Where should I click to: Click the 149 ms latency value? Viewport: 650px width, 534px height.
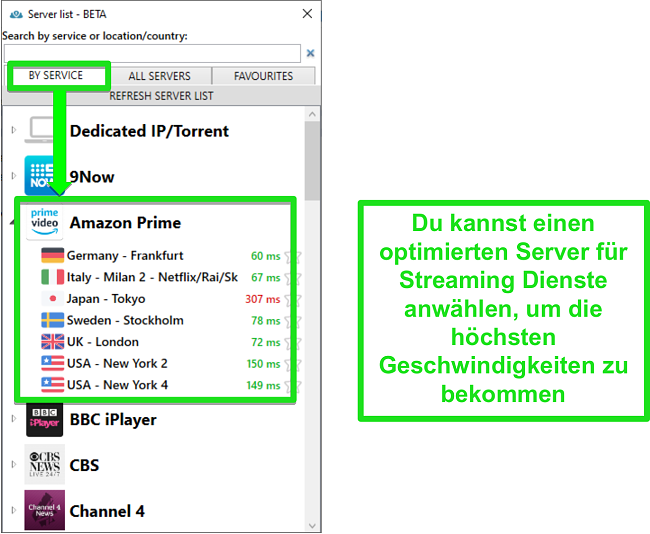263,385
